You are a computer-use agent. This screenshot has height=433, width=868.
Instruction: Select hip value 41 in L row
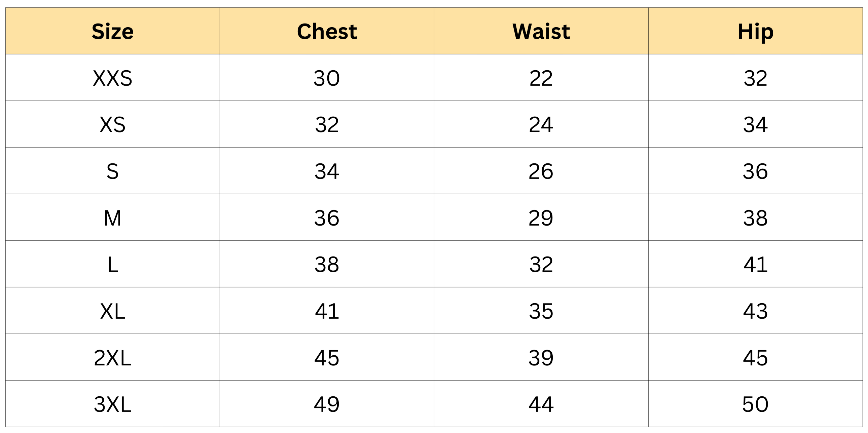pyautogui.click(x=755, y=264)
